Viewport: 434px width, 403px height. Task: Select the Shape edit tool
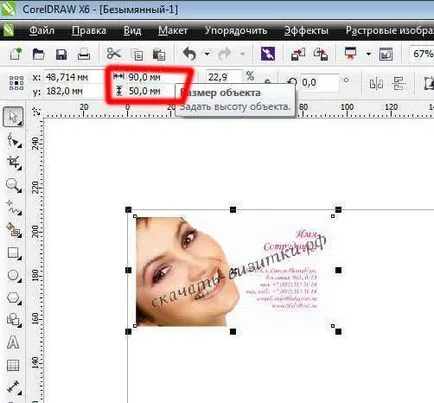(13, 140)
